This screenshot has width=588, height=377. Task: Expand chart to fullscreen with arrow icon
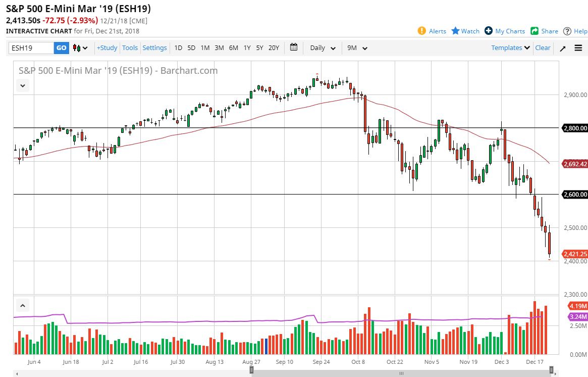coord(562,48)
